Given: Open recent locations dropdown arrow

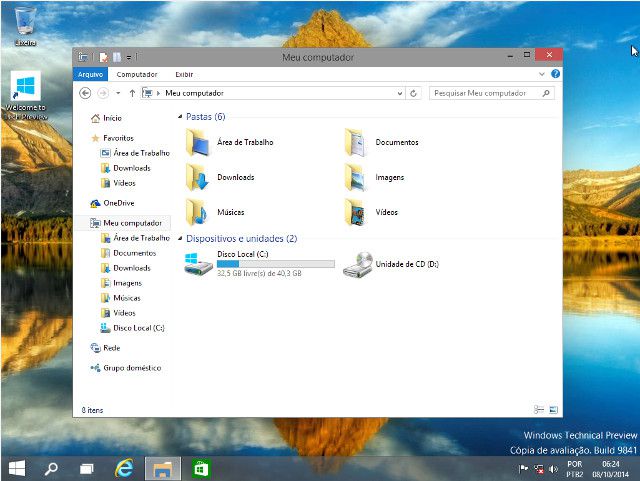Looking at the screenshot, I should point(118,93).
